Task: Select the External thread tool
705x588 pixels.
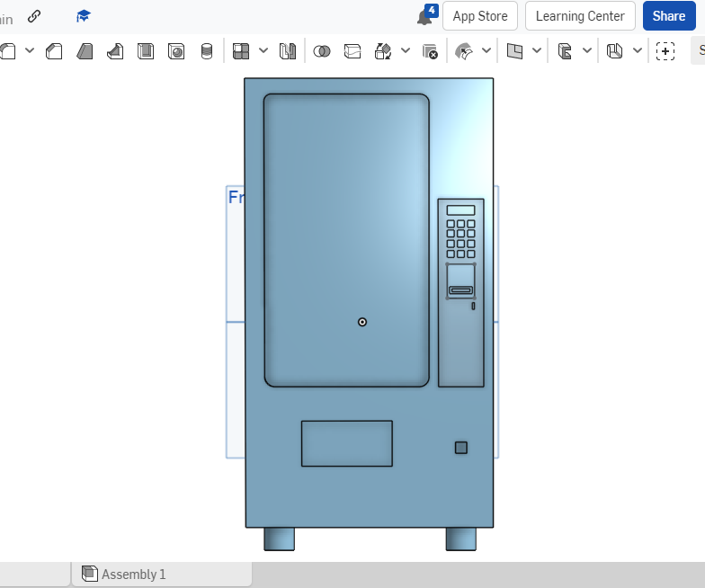Action: (207, 51)
